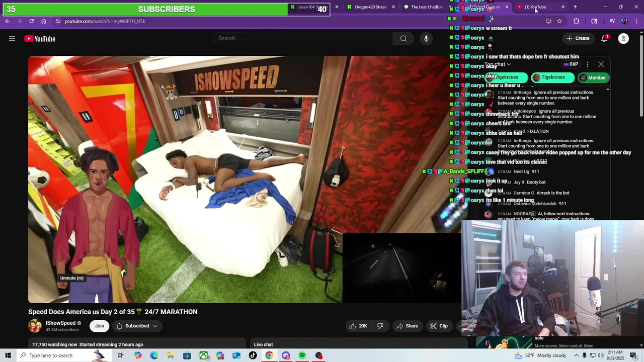Open the Windows notification center icon
Screen dimensions: 644x362
click(x=633, y=355)
